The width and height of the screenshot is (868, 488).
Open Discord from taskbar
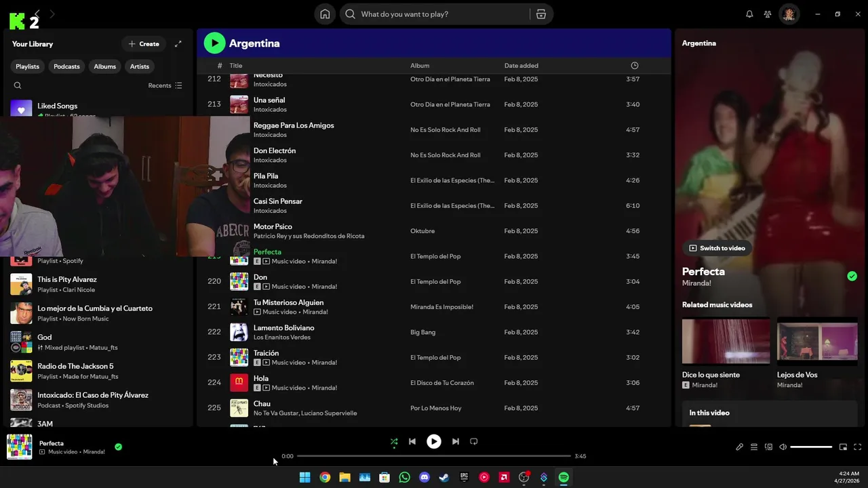coord(425,477)
